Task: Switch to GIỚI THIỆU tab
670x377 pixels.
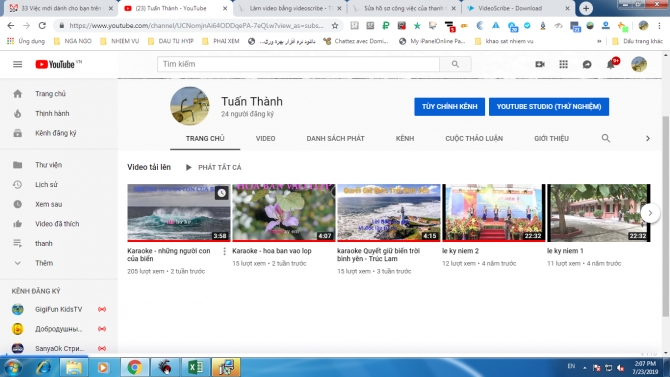Action: (551, 138)
